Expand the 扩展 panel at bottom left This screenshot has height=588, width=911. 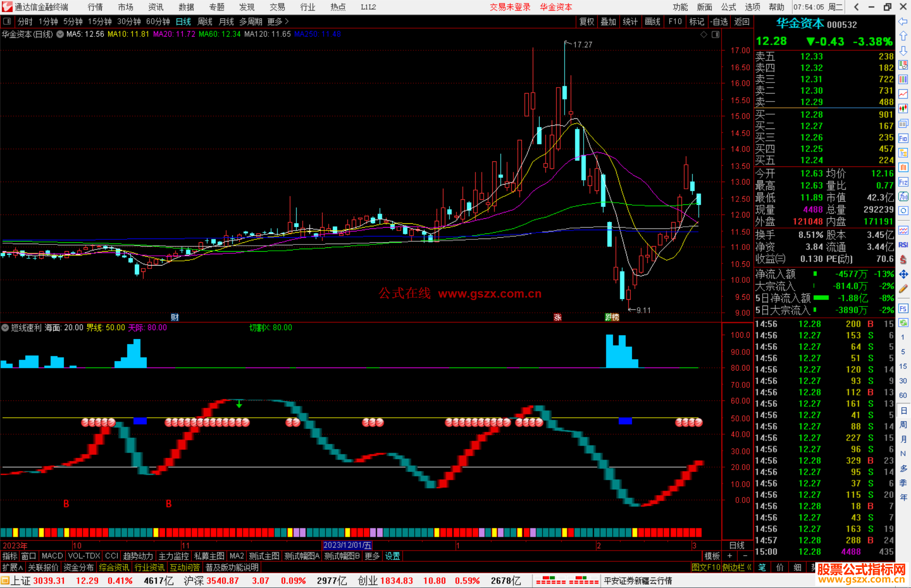[12, 567]
